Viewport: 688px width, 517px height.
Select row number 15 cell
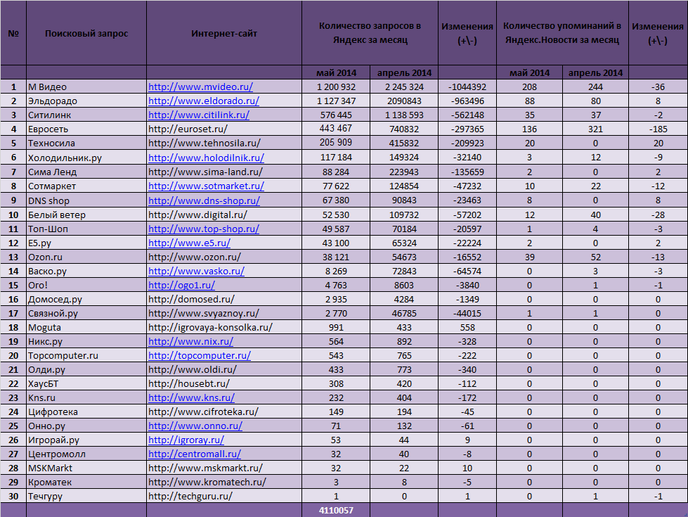pyautogui.click(x=13, y=285)
